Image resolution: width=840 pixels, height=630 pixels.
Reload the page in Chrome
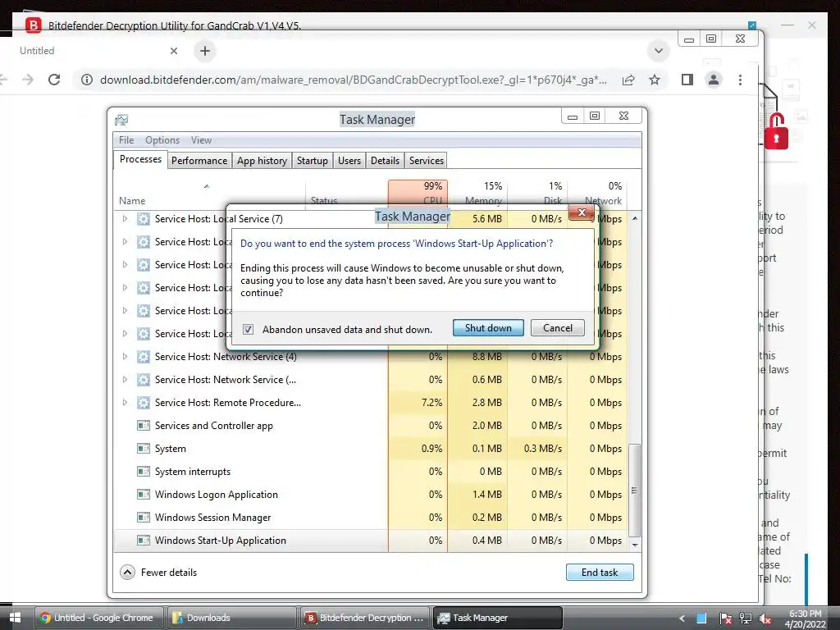coord(54,80)
